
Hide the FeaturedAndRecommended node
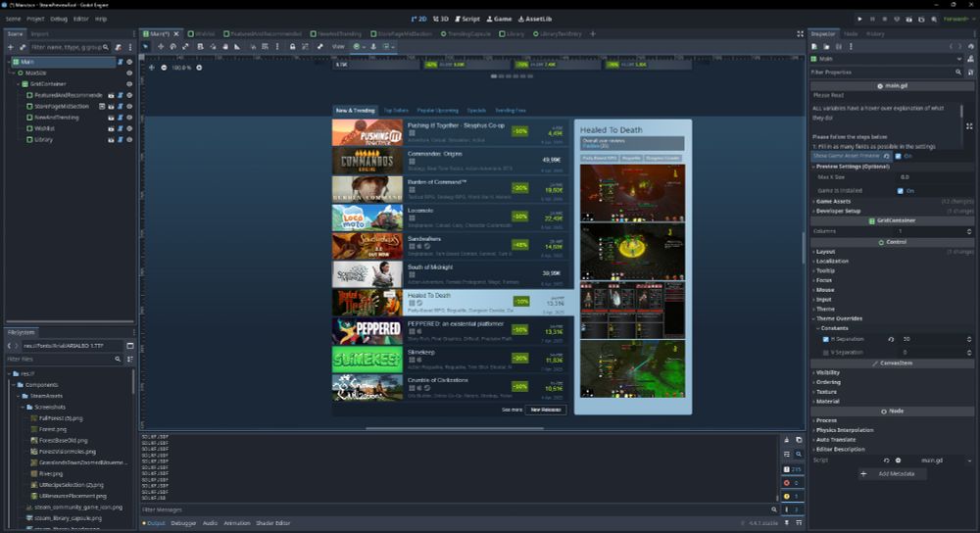click(129, 95)
